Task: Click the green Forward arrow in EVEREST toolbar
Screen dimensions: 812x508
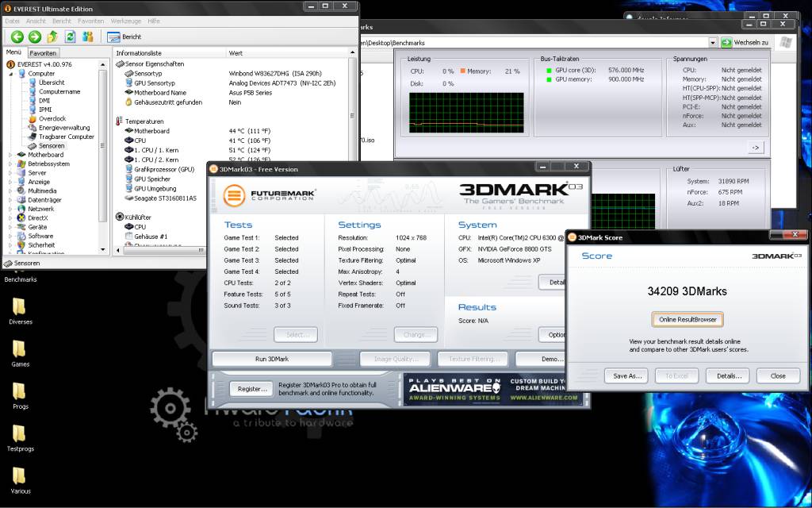Action: 35,37
